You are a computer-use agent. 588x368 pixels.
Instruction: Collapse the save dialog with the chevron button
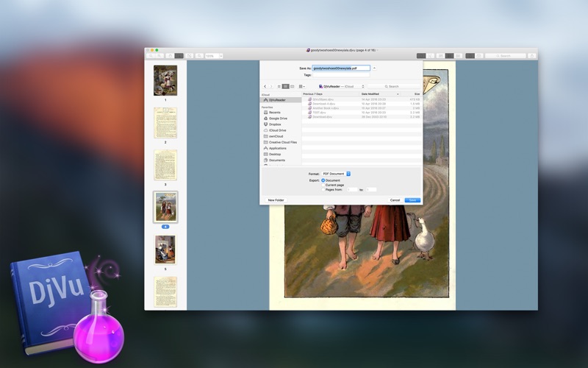coord(375,68)
